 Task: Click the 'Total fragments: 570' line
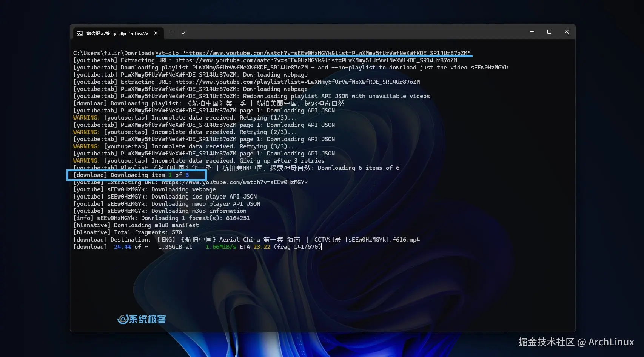tap(128, 232)
